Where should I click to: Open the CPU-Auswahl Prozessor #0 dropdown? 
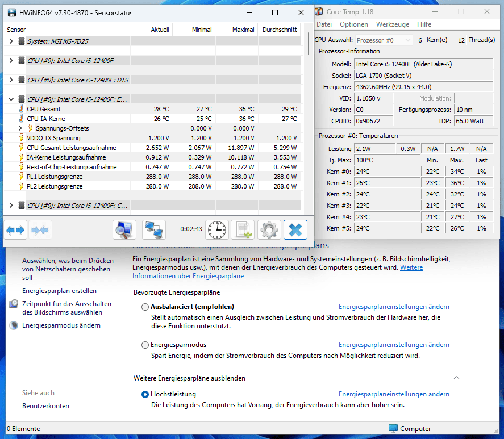pos(384,40)
